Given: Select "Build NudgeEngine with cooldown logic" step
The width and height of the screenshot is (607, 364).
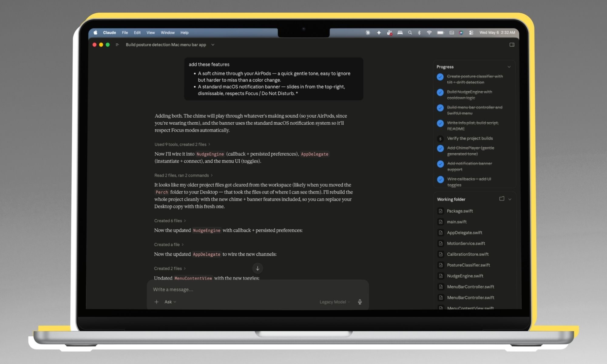Looking at the screenshot, I should pyautogui.click(x=469, y=95).
